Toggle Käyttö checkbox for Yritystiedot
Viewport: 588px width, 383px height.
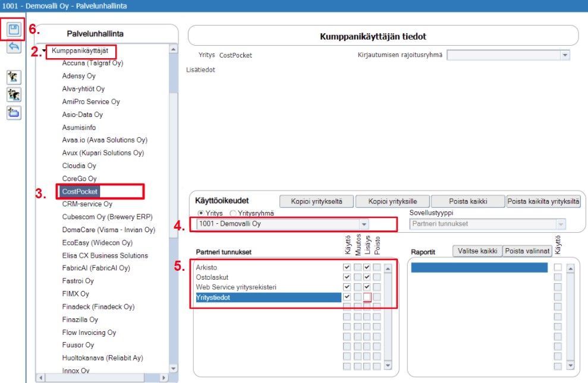click(347, 297)
